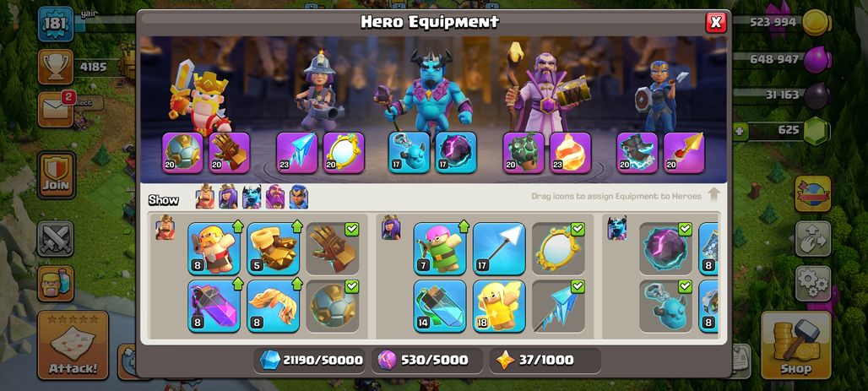This screenshot has width=868, height=391.
Task: Select the Invisibility Vial equipment level 14
Action: pos(440,307)
